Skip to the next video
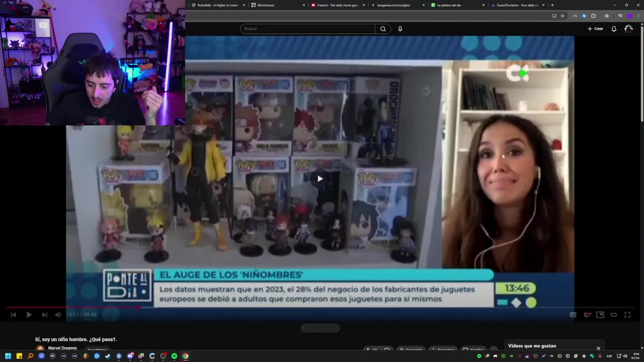Image resolution: width=644 pixels, height=362 pixels. pos(44,315)
